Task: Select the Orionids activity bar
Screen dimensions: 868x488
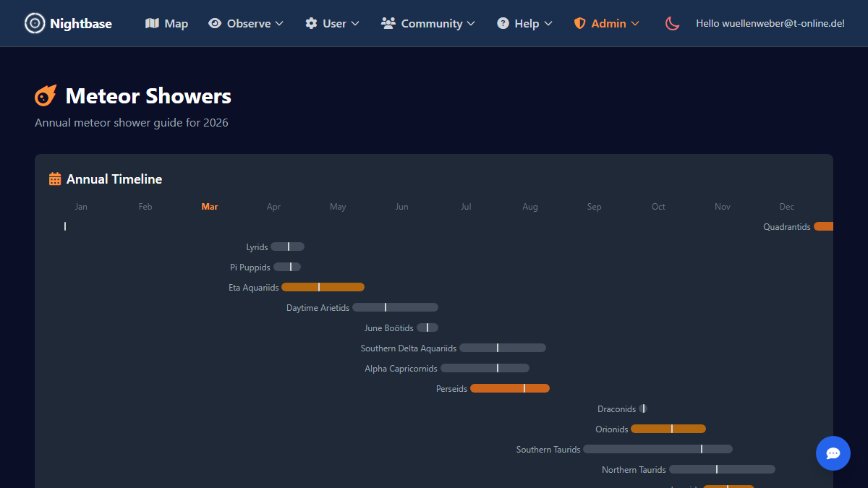Action: pyautogui.click(x=668, y=429)
